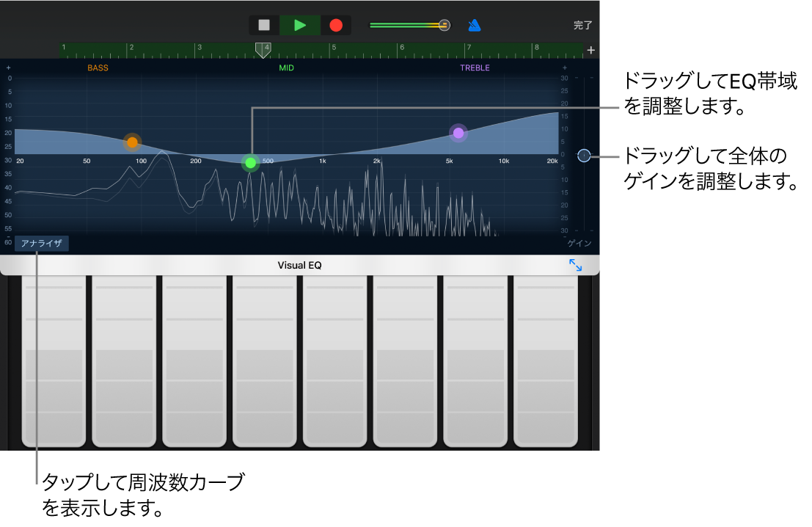Tap the blue metronome icon
This screenshot has height=527, width=812.
point(474,24)
